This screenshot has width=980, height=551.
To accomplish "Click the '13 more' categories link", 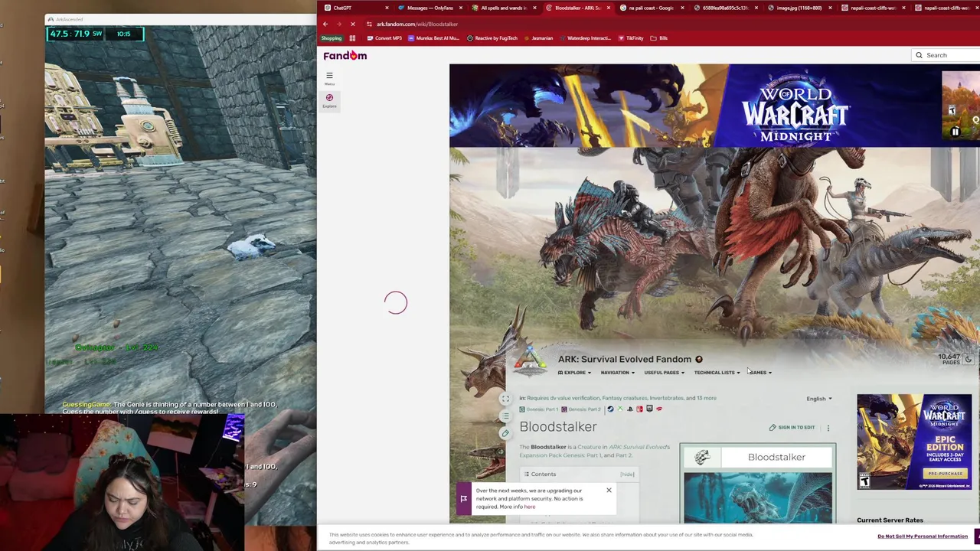I will coord(707,398).
